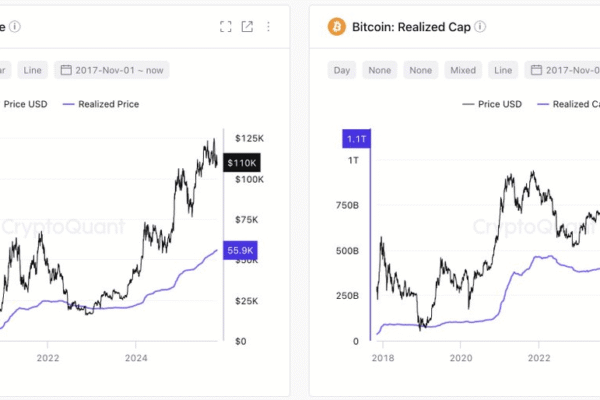600x400 pixels.
Task: Click info icon beside left chart title
Action: click(15, 26)
